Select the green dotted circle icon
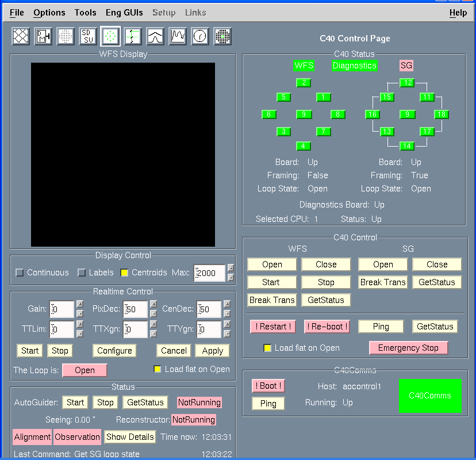 tap(110, 36)
